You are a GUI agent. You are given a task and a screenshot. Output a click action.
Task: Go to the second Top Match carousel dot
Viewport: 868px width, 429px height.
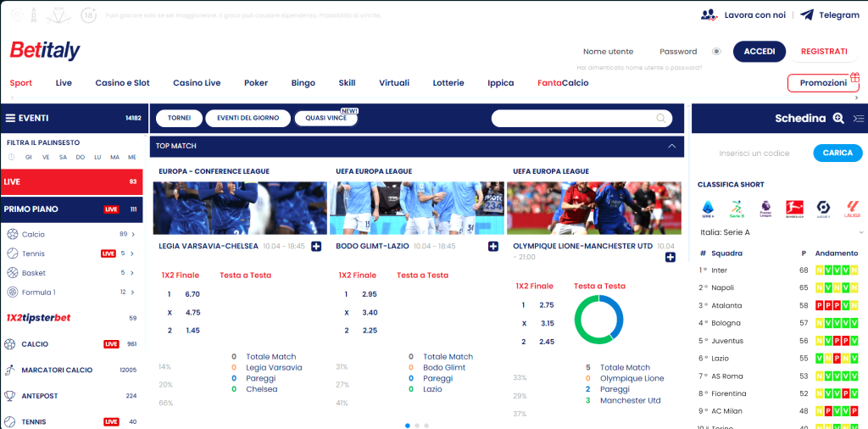pos(417,426)
